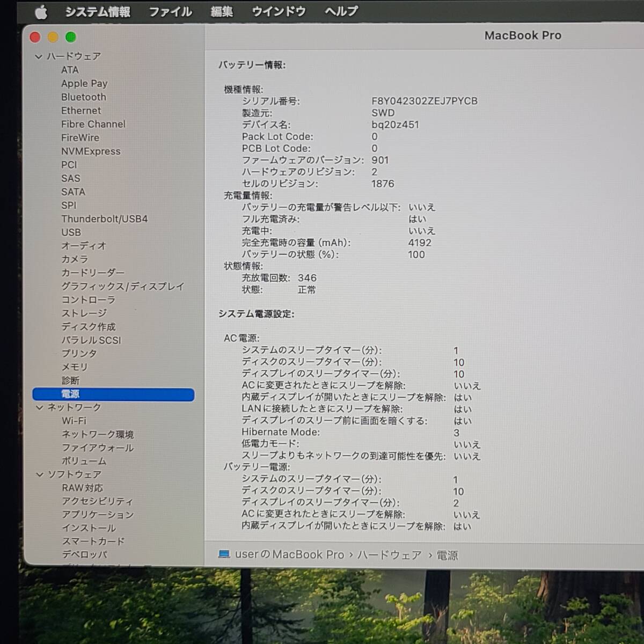The width and height of the screenshot is (644, 644).
Task: Click the full charge capacity value 4192
Action: (x=420, y=243)
